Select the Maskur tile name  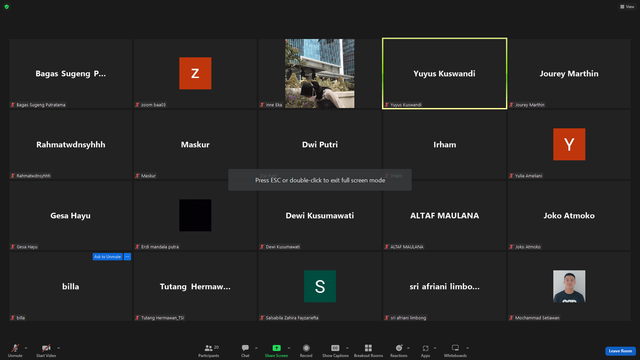[195, 145]
